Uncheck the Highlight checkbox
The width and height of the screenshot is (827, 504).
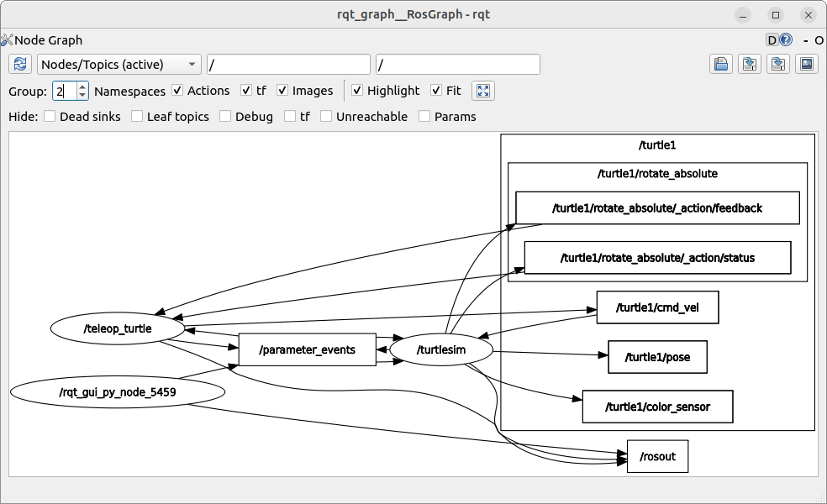click(357, 91)
